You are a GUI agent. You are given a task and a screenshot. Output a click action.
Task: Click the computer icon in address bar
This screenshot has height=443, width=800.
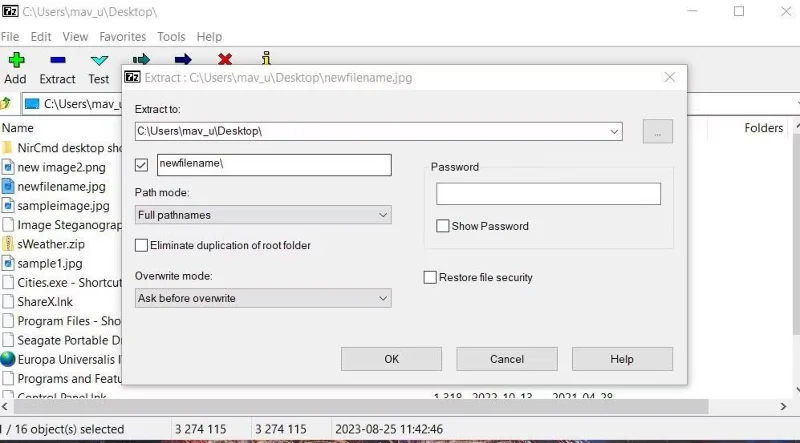(32, 104)
